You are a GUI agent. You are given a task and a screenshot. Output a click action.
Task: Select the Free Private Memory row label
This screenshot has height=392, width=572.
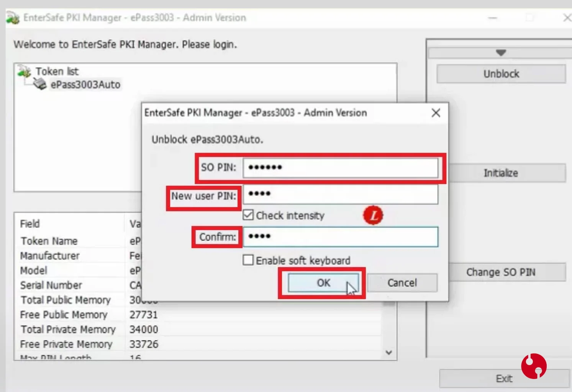pos(66,344)
